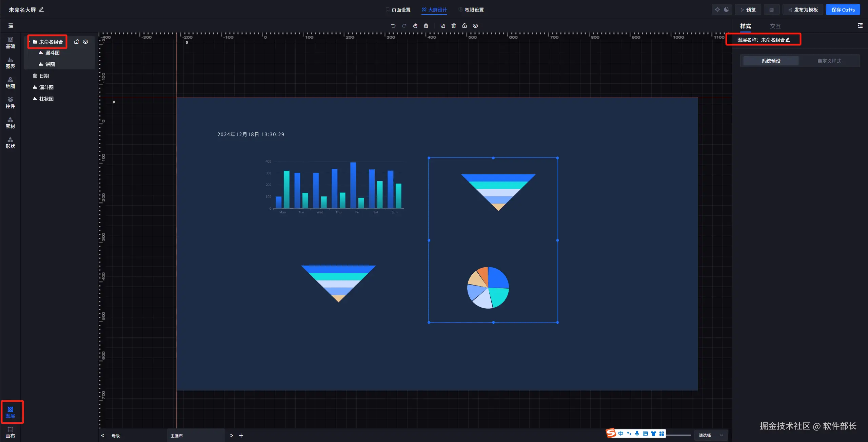Click the canvas zoom slider track
The width and height of the screenshot is (868, 442).
678,435
